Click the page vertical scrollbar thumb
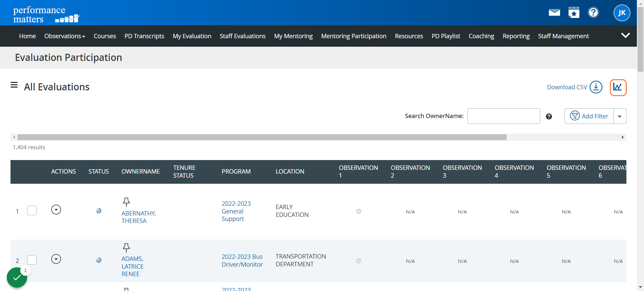Screen dimensions: 644x291 (x=640, y=39)
